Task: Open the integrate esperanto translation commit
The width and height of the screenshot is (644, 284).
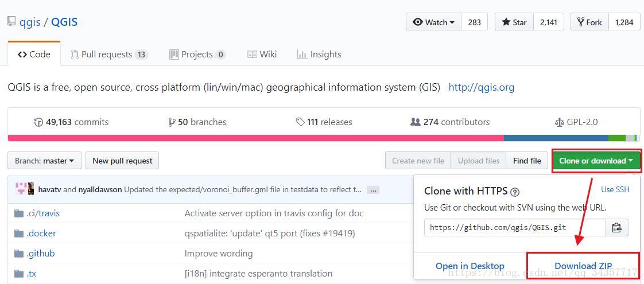Action: tap(258, 273)
